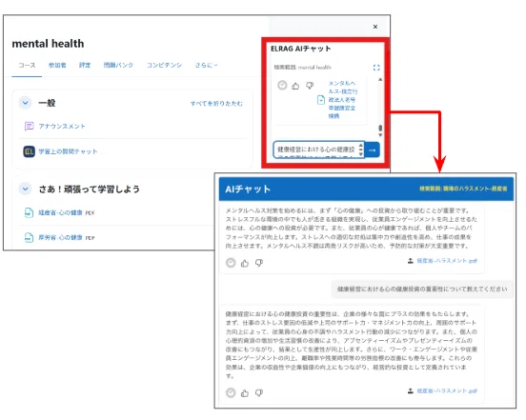Click the すべてを折りたたむ link
This screenshot has width=526, height=420.
pos(216,103)
